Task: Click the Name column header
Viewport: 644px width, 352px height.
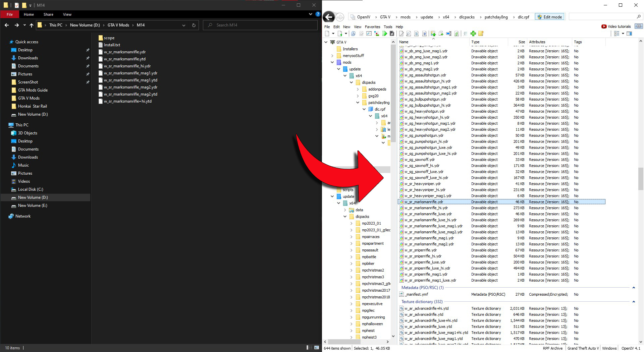Action: (404, 42)
